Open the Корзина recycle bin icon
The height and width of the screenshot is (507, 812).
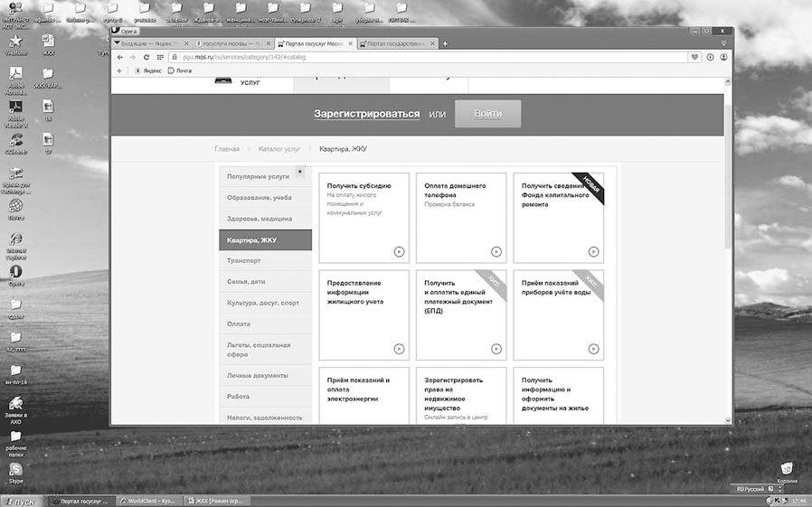coord(788,469)
